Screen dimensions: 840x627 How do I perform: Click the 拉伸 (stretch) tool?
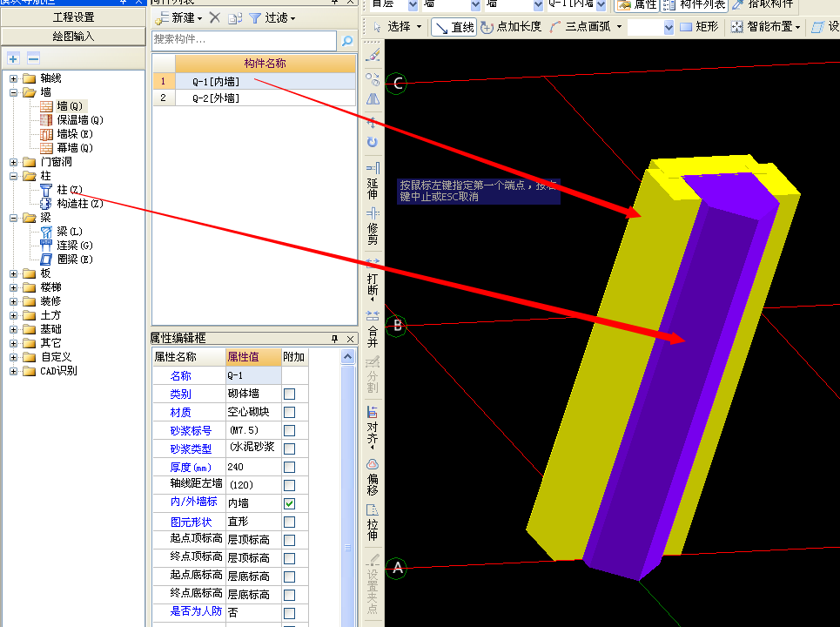[x=373, y=522]
